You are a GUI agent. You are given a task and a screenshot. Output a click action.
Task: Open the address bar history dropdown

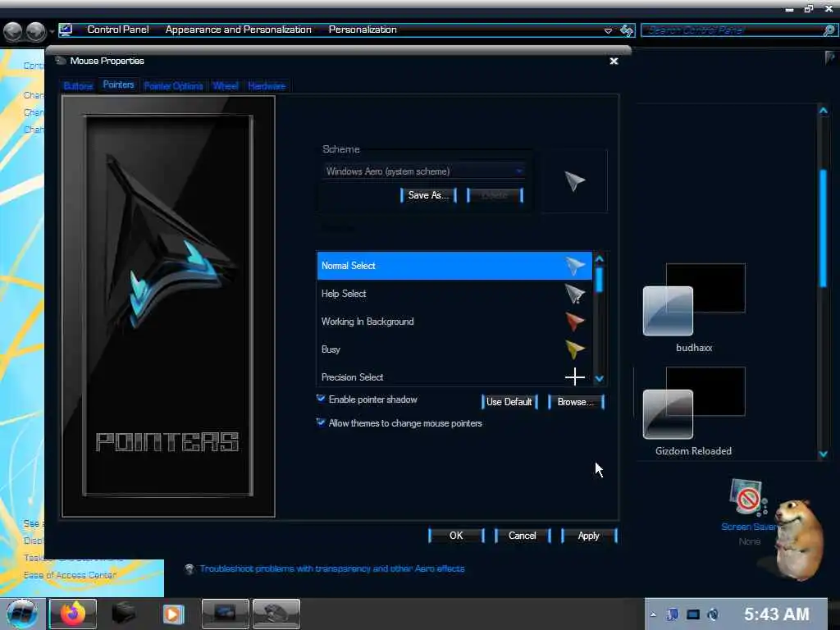tap(608, 30)
